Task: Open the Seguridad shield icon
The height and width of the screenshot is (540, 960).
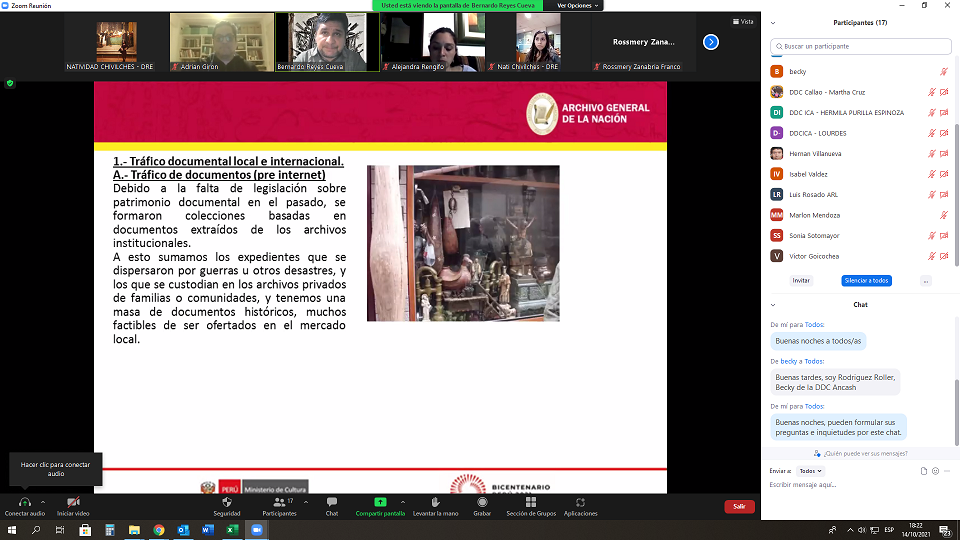Action: pos(227,502)
